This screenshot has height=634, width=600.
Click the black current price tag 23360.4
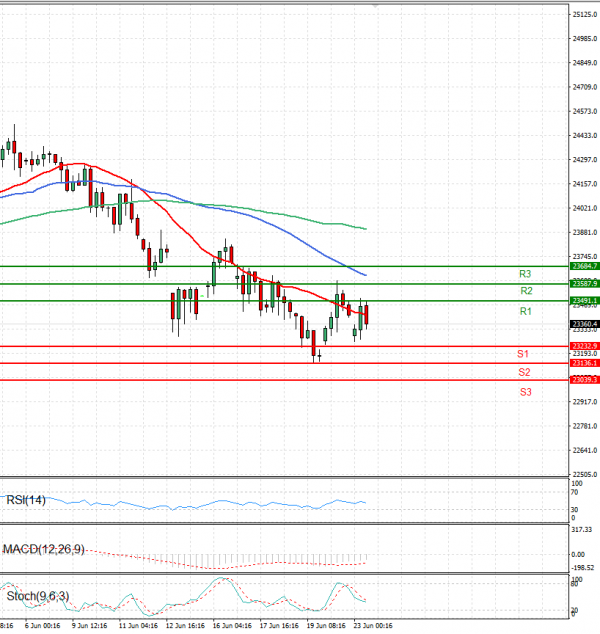click(x=584, y=324)
